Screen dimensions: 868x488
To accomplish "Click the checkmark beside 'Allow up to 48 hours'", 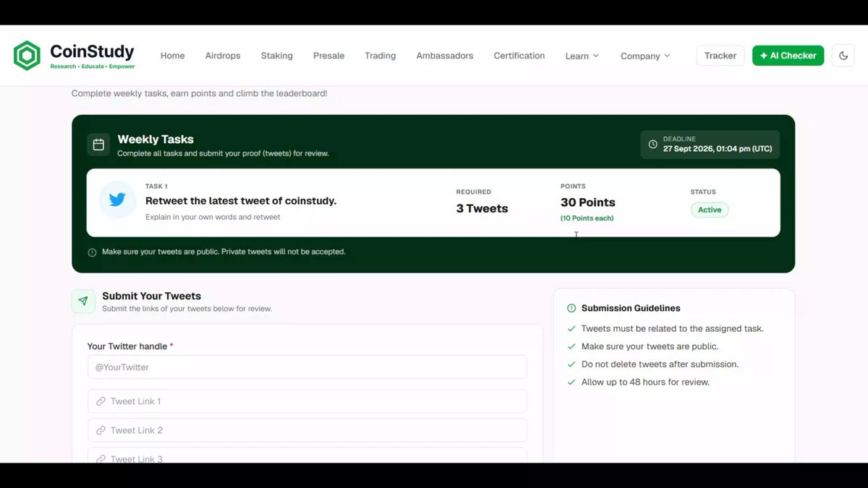I will (571, 382).
